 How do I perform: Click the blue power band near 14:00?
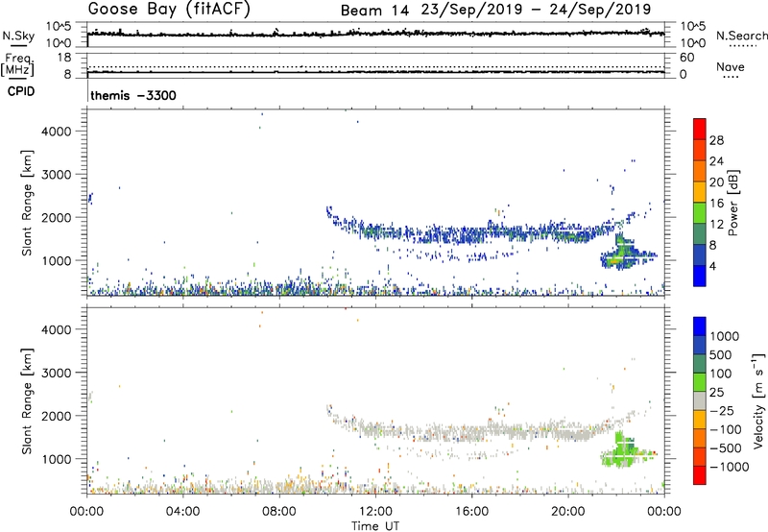click(x=424, y=235)
